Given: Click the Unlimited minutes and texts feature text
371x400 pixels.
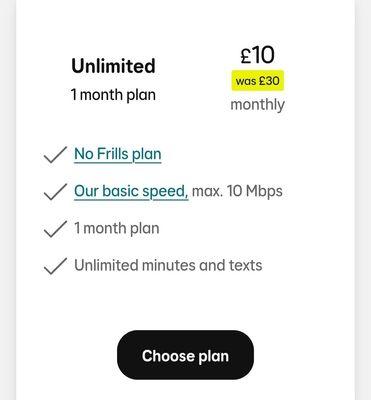Looking at the screenshot, I should coord(168,266).
